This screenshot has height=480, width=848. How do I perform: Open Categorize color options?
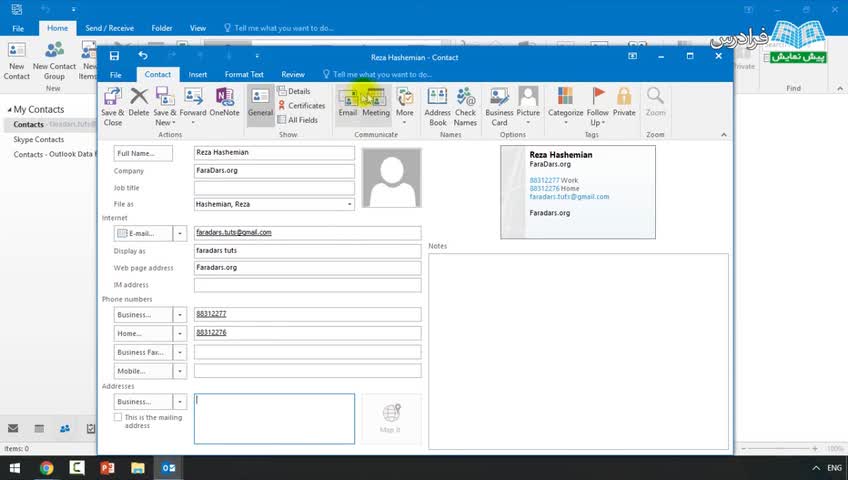565,106
